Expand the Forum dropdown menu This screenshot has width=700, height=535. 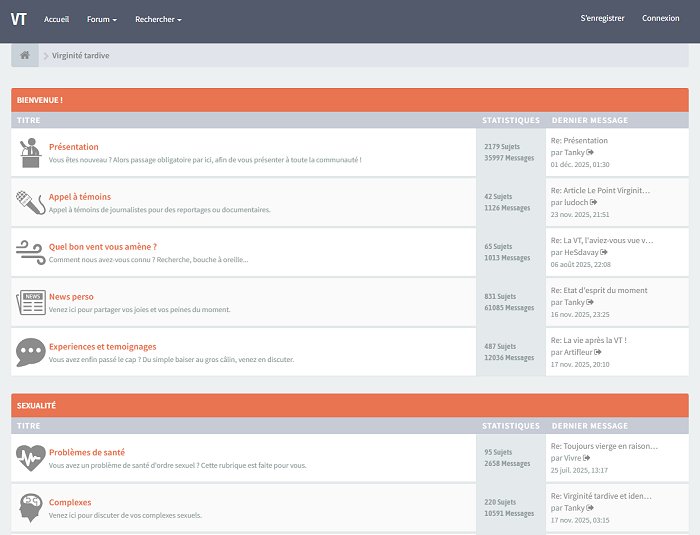click(101, 19)
